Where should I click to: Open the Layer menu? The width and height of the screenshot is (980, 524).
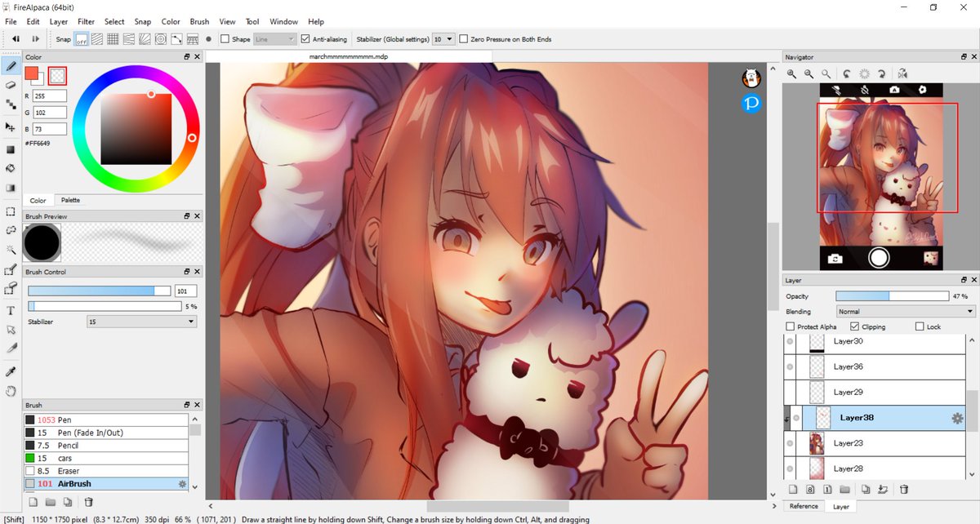[59, 21]
